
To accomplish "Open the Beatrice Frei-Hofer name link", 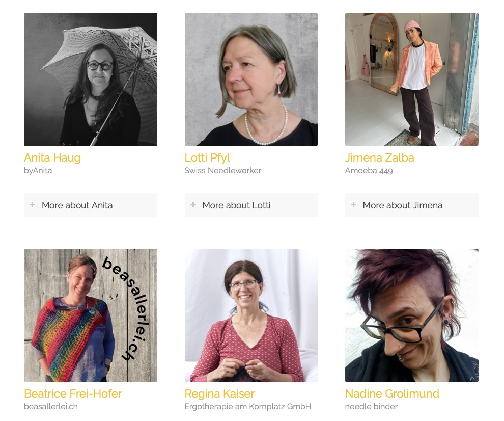I will [73, 394].
